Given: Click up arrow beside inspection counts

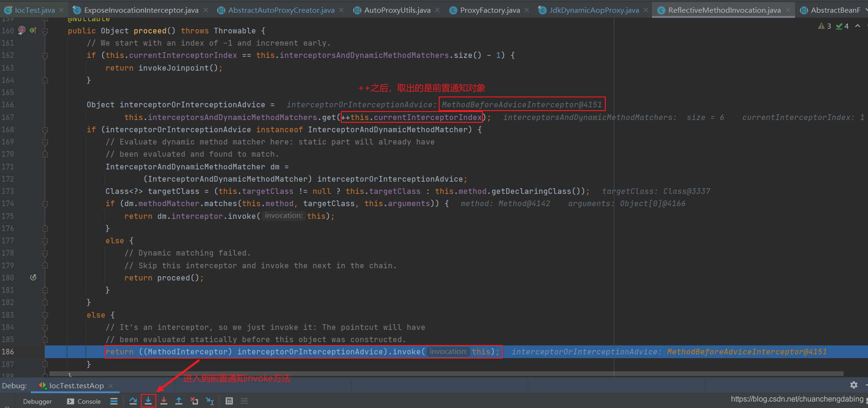Looking at the screenshot, I should [858, 26].
